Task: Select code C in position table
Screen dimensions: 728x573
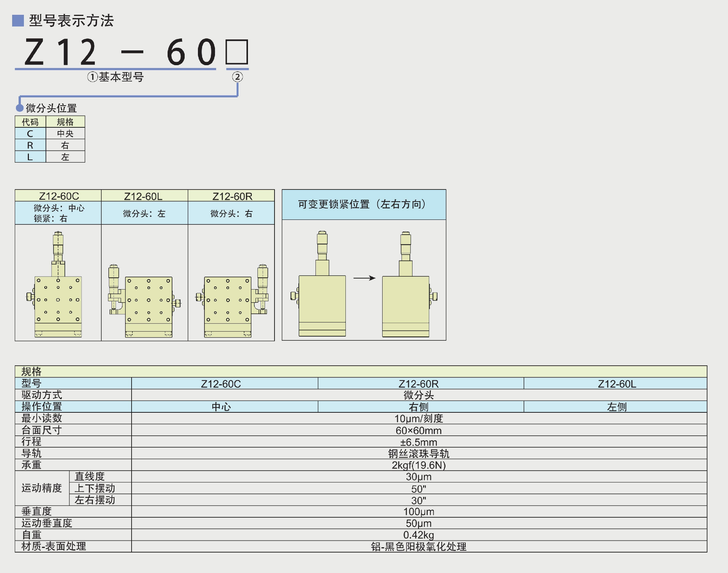Action: tap(30, 133)
